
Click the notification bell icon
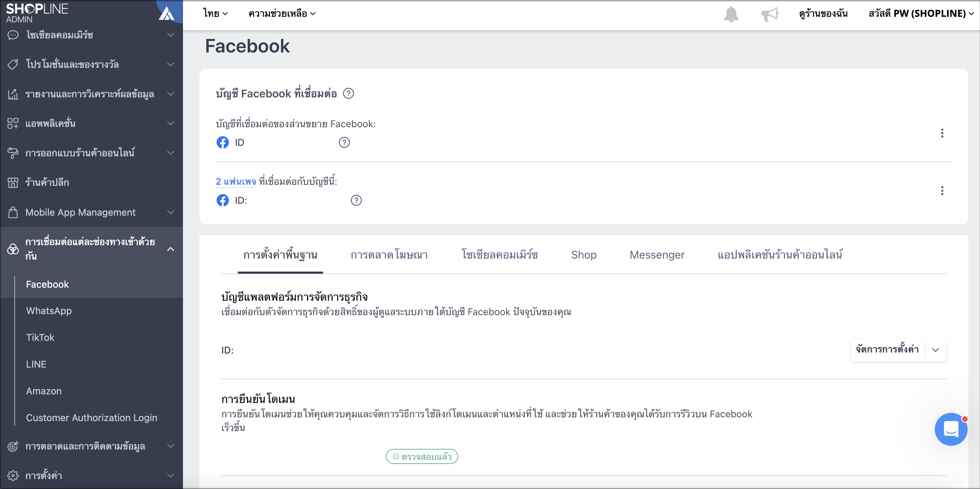731,14
